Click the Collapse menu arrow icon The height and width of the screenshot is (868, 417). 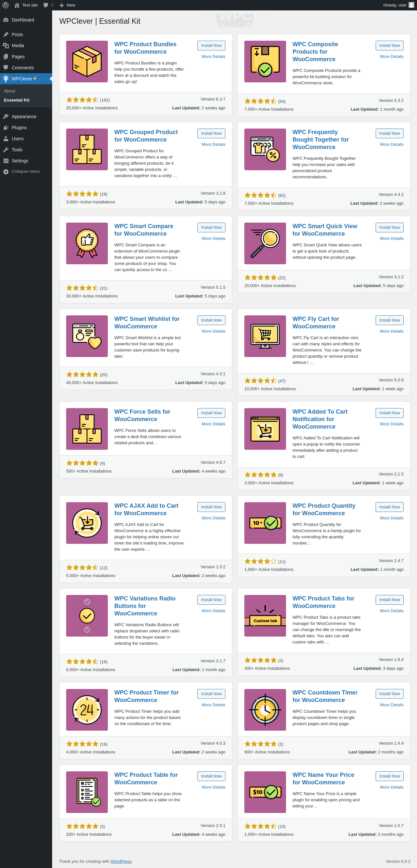pos(6,172)
